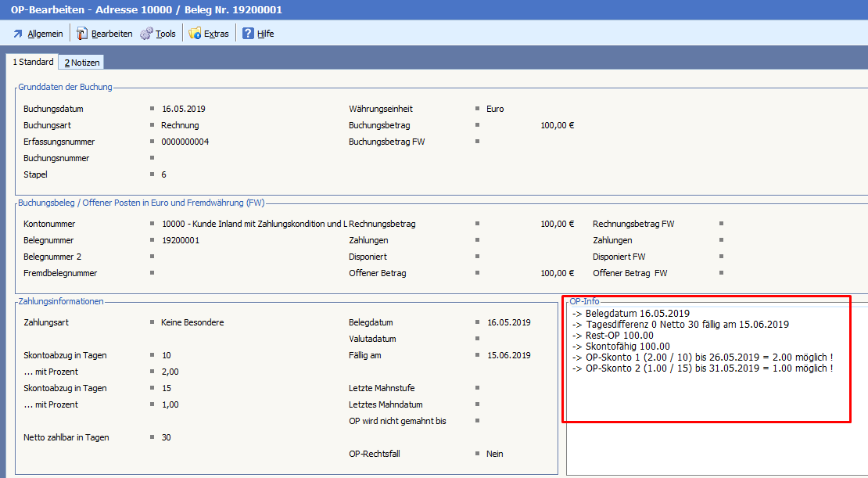Click the Allgemein arrow icon in toolbar

coord(18,34)
